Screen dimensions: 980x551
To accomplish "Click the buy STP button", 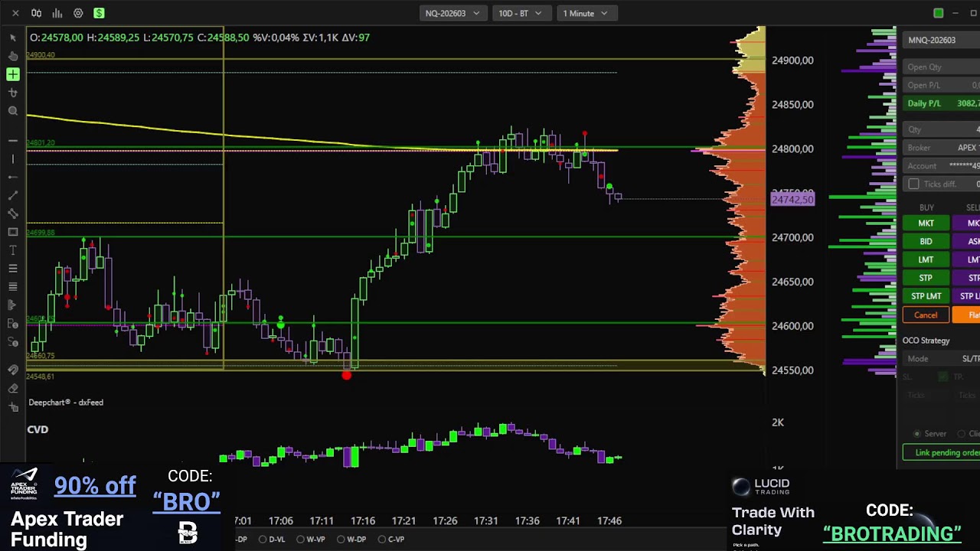I will (x=926, y=278).
